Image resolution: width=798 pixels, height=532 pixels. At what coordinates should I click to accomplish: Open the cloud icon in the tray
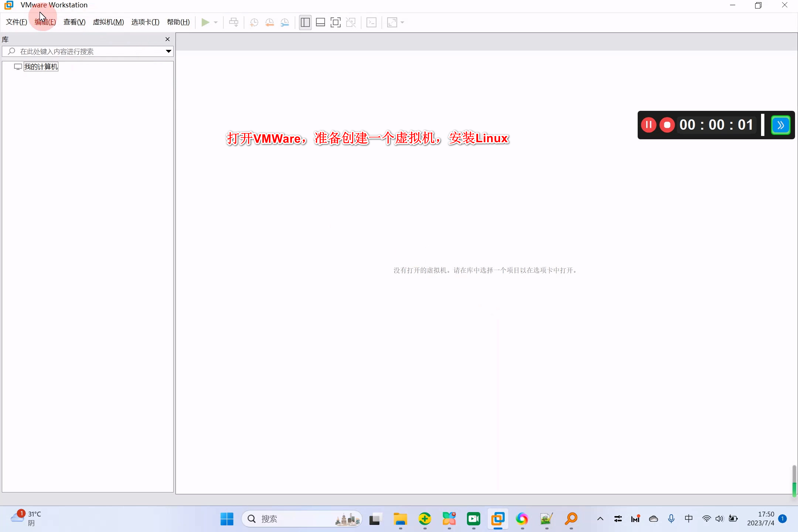pos(654,519)
